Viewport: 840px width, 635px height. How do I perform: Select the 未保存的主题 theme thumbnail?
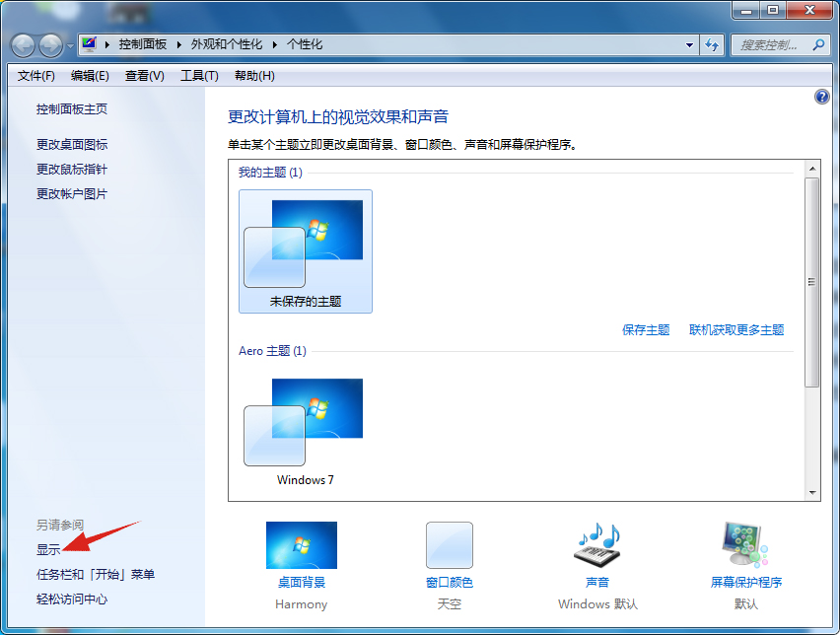pyautogui.click(x=306, y=251)
